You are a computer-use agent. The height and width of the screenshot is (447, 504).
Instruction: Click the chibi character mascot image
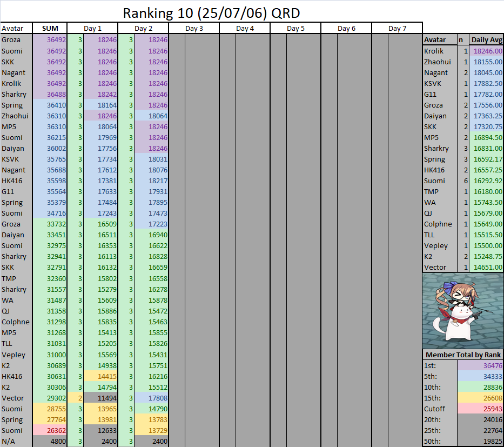pyautogui.click(x=463, y=311)
